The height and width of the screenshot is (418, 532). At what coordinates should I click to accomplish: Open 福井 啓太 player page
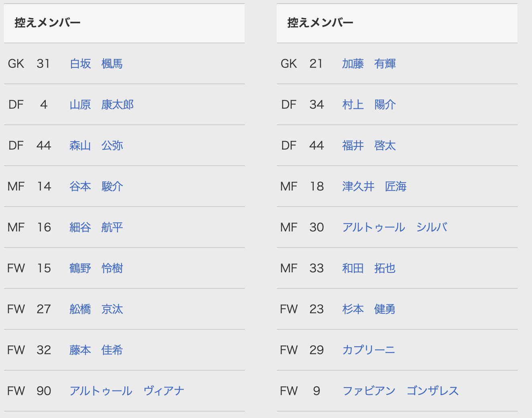pyautogui.click(x=369, y=146)
